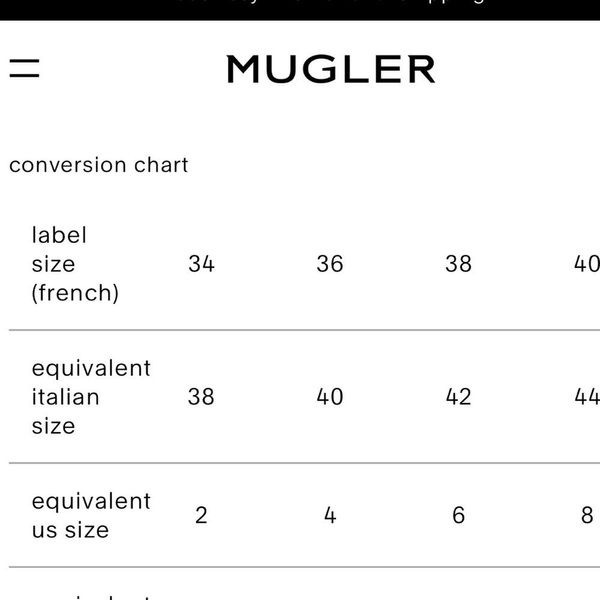Select US size 2 cell
The height and width of the screenshot is (600, 600).
point(201,515)
